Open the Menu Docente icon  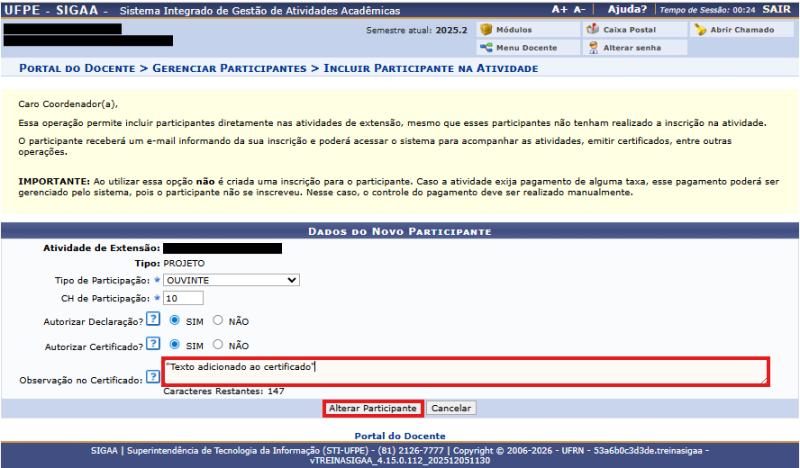tap(486, 47)
